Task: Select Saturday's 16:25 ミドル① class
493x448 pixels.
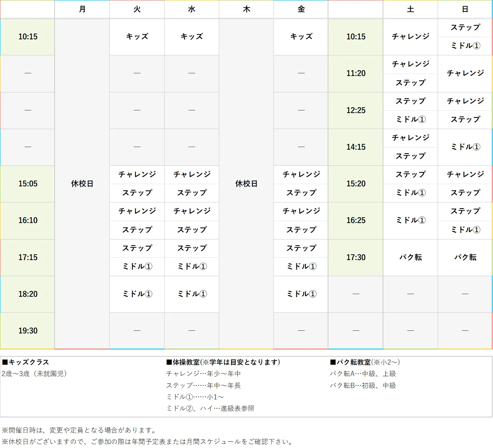Action: (411, 220)
